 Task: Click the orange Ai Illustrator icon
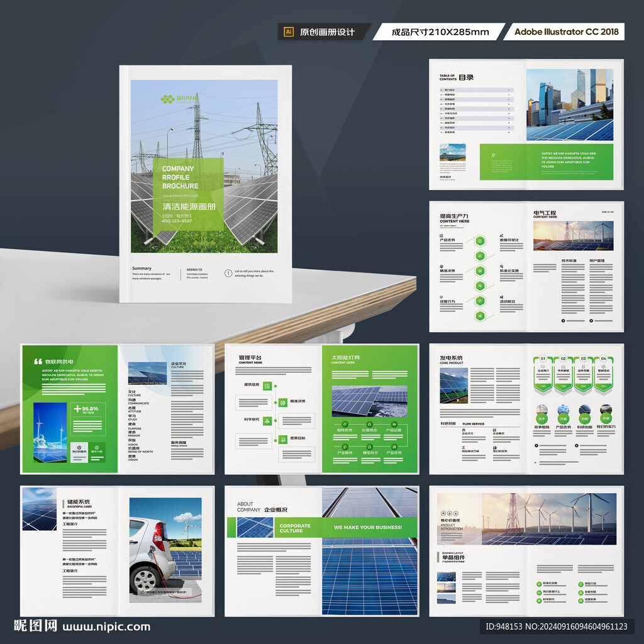pyautogui.click(x=288, y=31)
